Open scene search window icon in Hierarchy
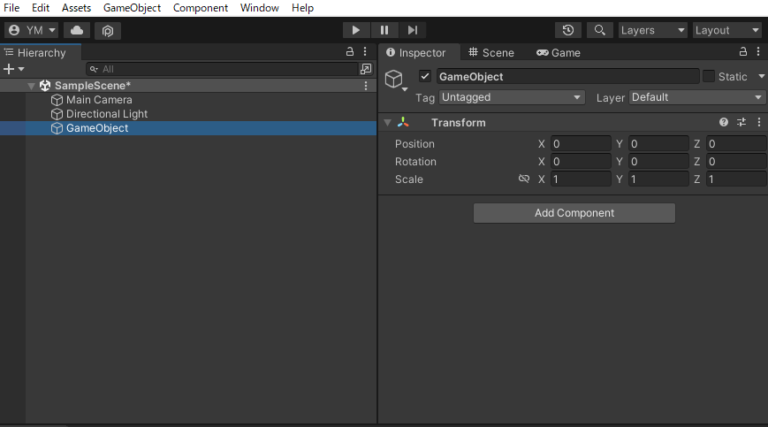 (x=366, y=69)
